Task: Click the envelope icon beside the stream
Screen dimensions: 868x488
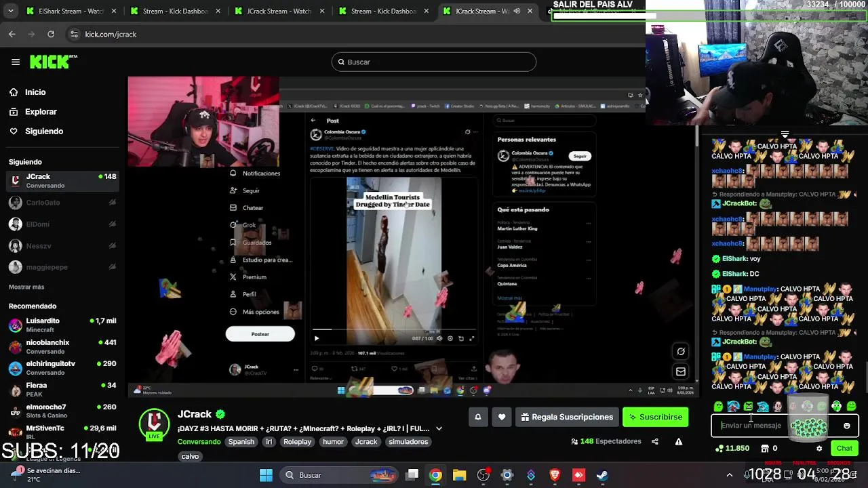Action: 681,371
